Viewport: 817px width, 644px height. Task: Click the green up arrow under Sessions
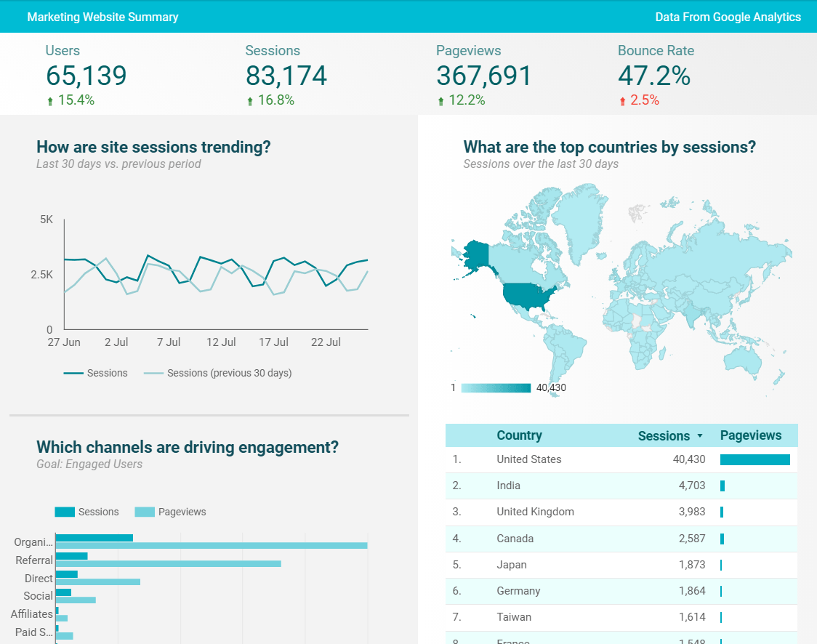[250, 102]
